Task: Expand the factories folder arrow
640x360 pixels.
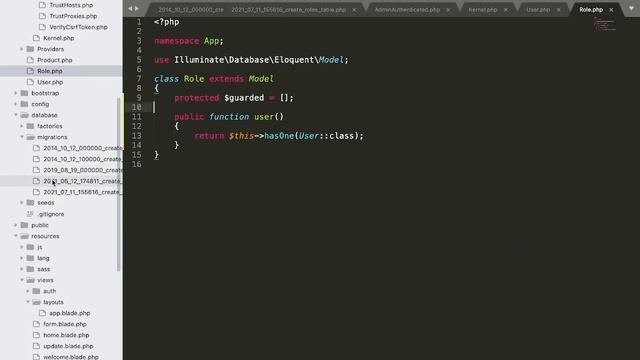Action: (x=22, y=126)
